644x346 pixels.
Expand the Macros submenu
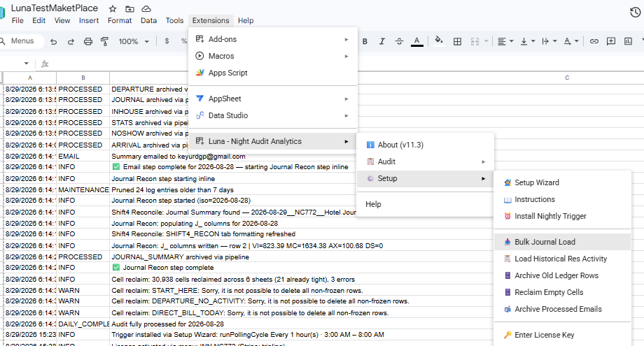[273, 56]
